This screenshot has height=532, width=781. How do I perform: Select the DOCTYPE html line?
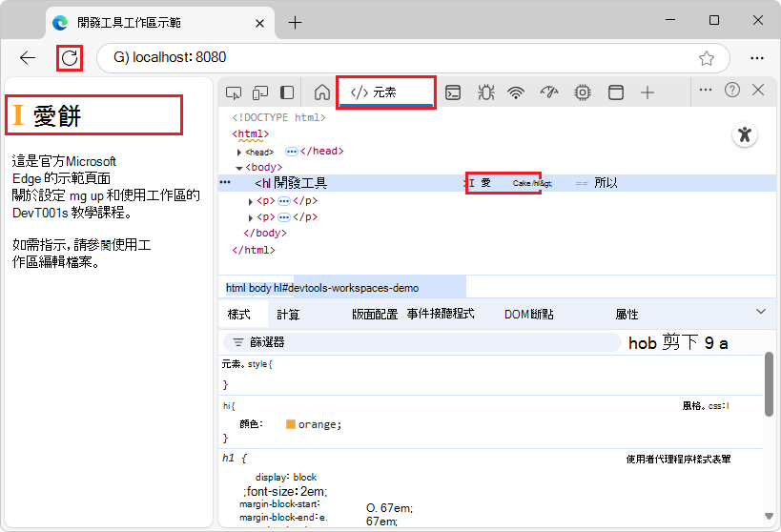[278, 117]
